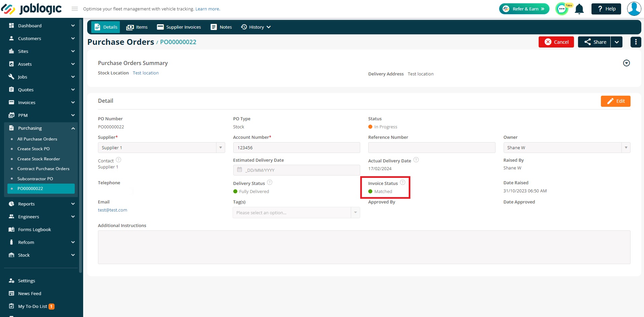Click the orange Edit button
644x317 pixels.
pos(615,101)
